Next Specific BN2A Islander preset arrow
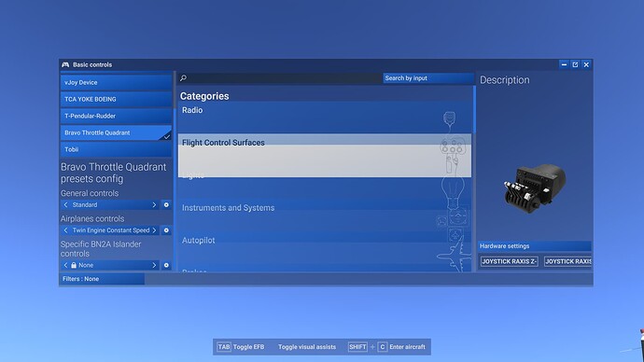The width and height of the screenshot is (644, 362). click(154, 265)
